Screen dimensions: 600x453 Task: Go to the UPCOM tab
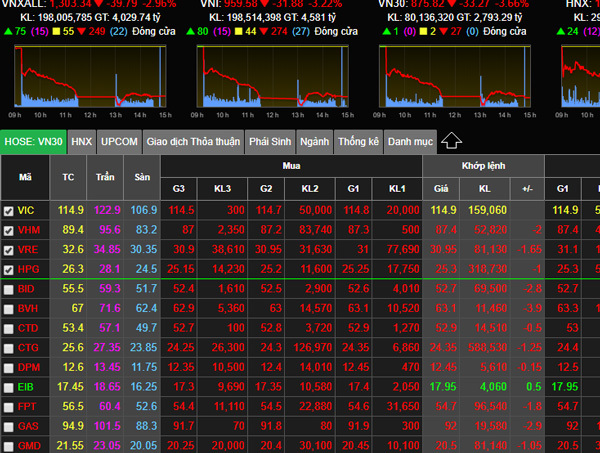click(x=120, y=142)
